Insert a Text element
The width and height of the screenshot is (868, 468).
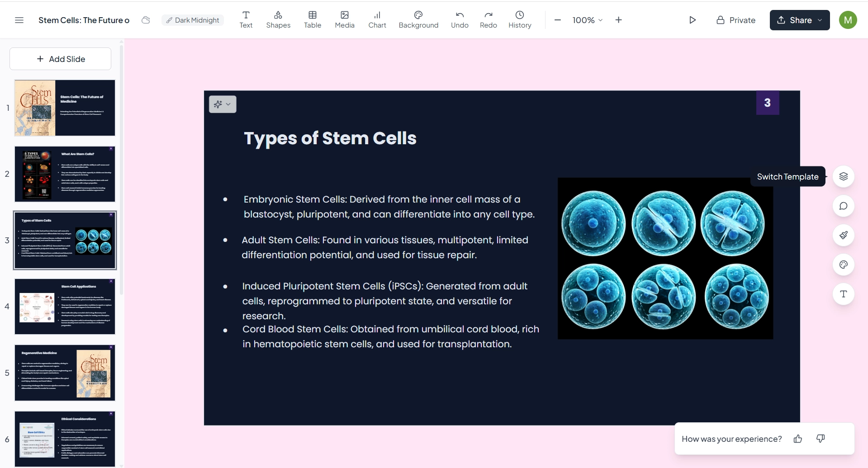[246, 20]
